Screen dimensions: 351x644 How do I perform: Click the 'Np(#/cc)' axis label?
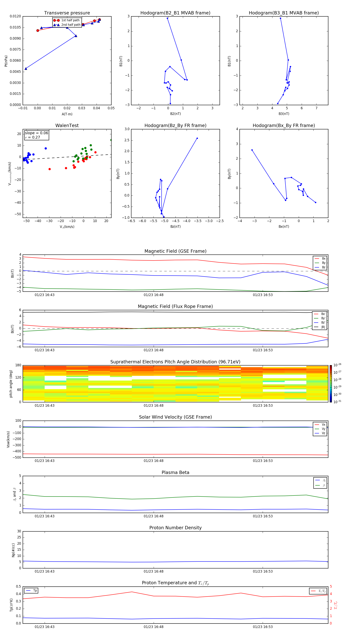[13, 550]
